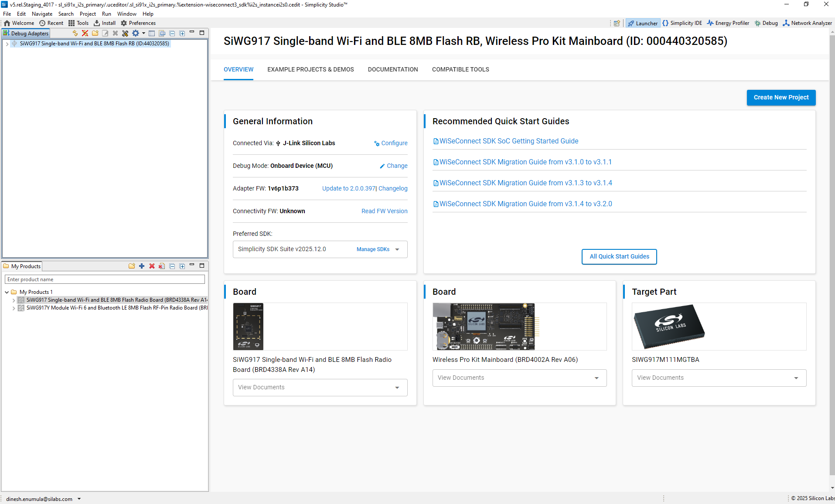Open View Documents dropdown under Target Part

coord(796,378)
